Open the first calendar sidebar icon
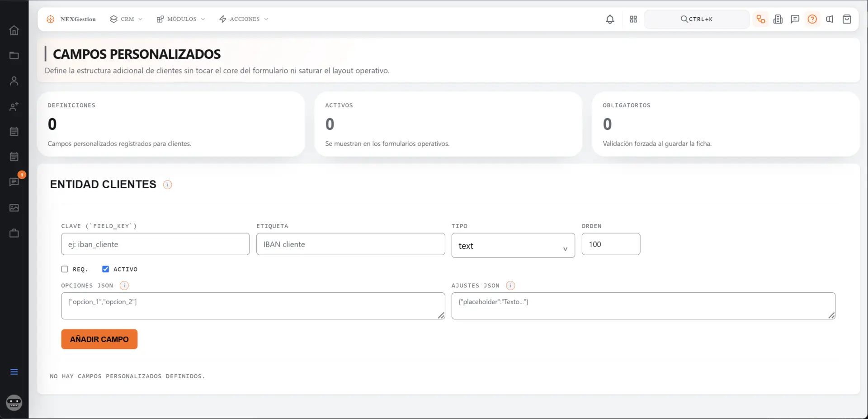868x419 pixels. click(14, 132)
